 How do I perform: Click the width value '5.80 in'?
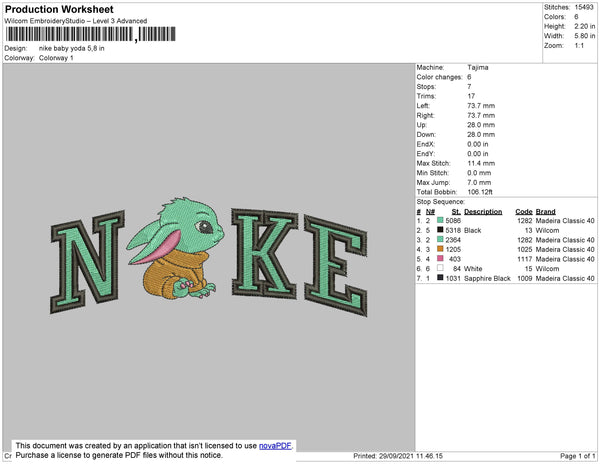click(x=585, y=36)
